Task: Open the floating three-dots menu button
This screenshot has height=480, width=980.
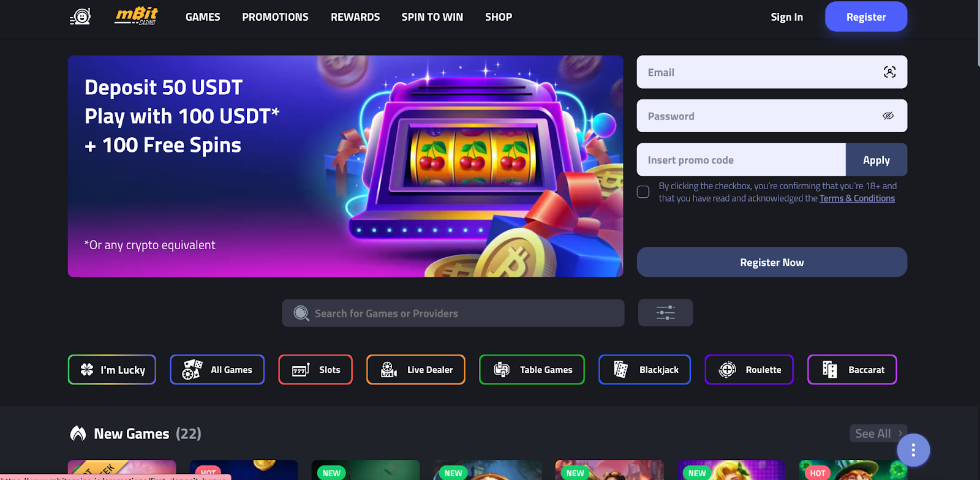Action: pyautogui.click(x=913, y=450)
